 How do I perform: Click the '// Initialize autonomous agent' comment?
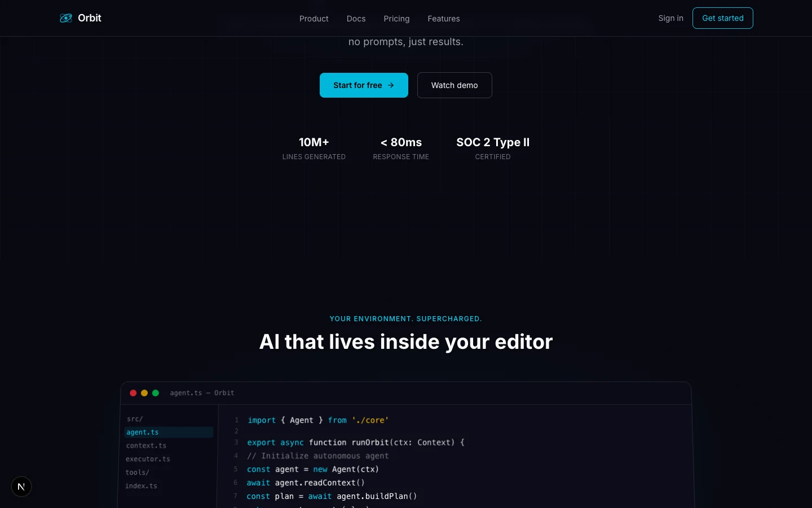click(317, 456)
